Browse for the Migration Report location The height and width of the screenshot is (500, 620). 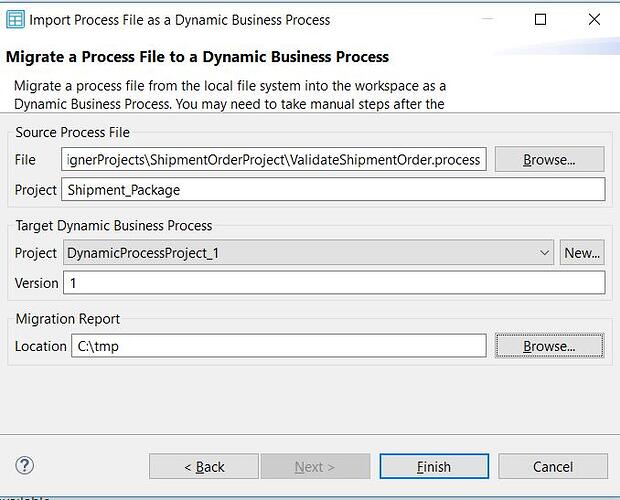coord(549,346)
